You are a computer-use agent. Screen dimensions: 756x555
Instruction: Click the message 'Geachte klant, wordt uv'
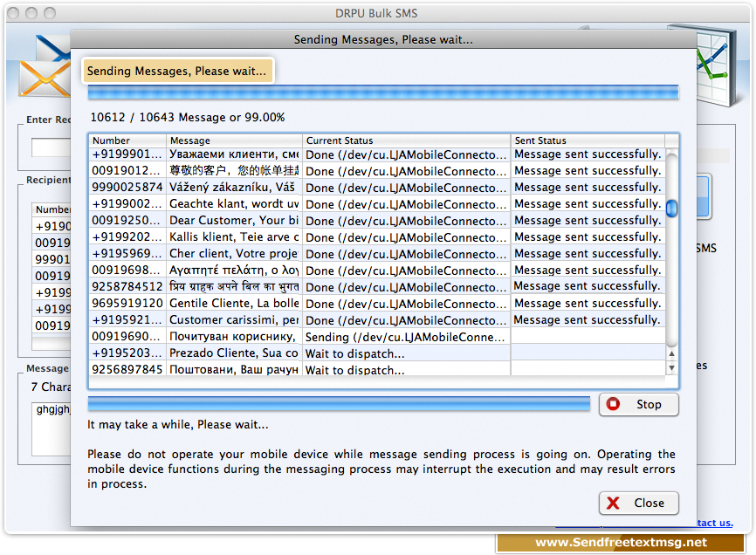pyautogui.click(x=234, y=204)
